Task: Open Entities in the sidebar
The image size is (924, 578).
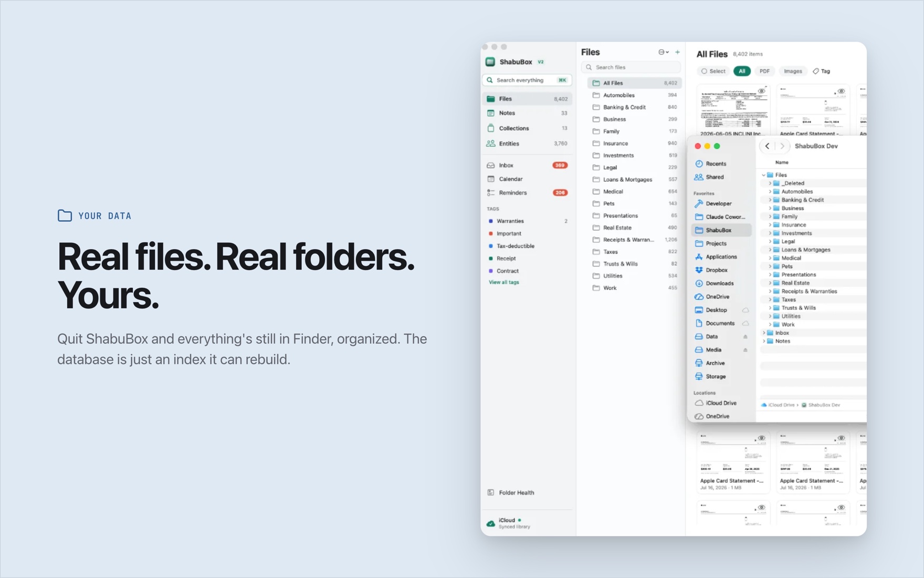Action: 527,143
